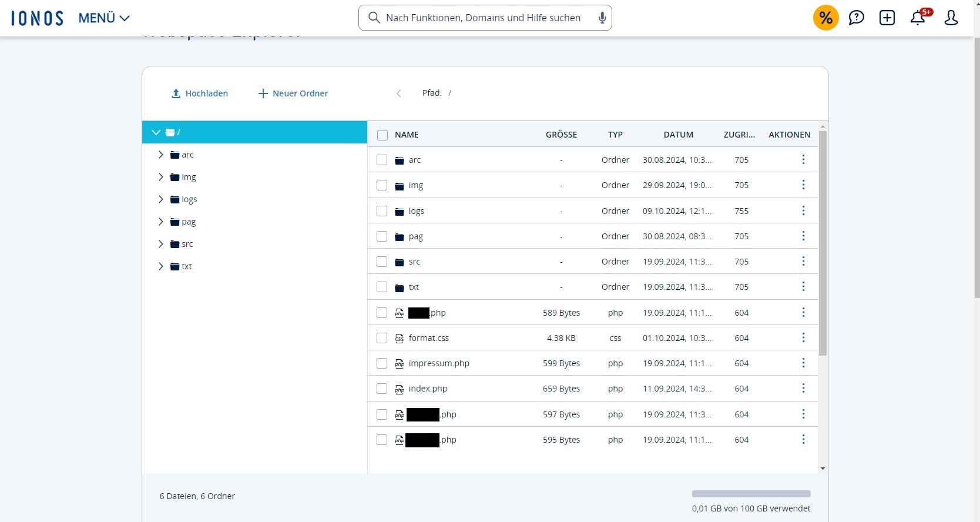
Task: Open the IONOS logo home link
Action: coord(37,18)
